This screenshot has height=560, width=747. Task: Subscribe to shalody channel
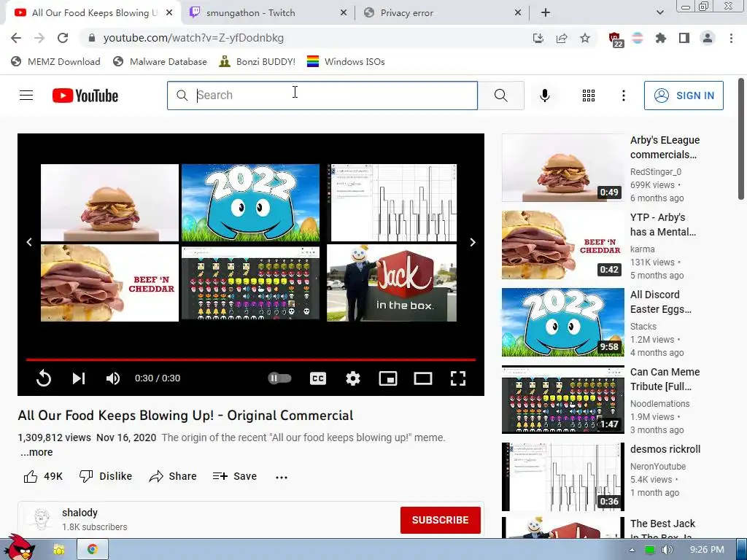[440, 520]
